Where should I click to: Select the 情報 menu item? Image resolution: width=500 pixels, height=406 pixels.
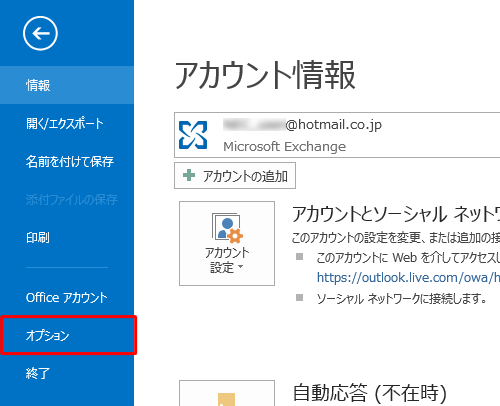(x=67, y=85)
